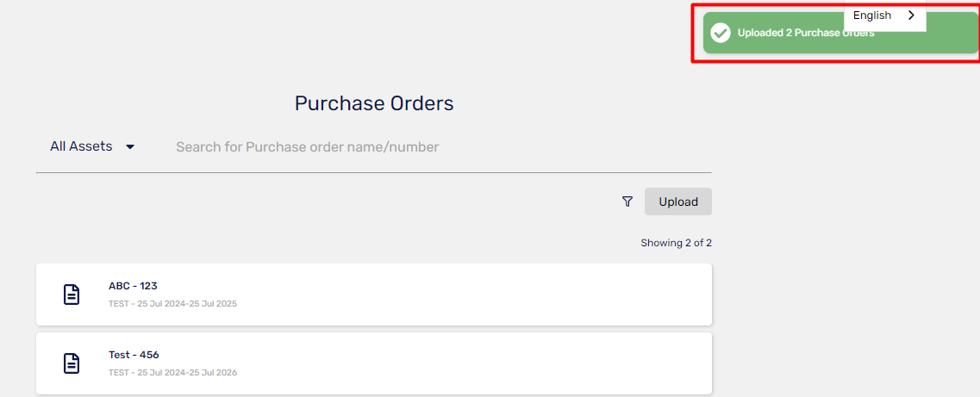980x397 pixels.
Task: Dismiss the Uploaded 2 Purchase Orders toast
Action: (840, 33)
